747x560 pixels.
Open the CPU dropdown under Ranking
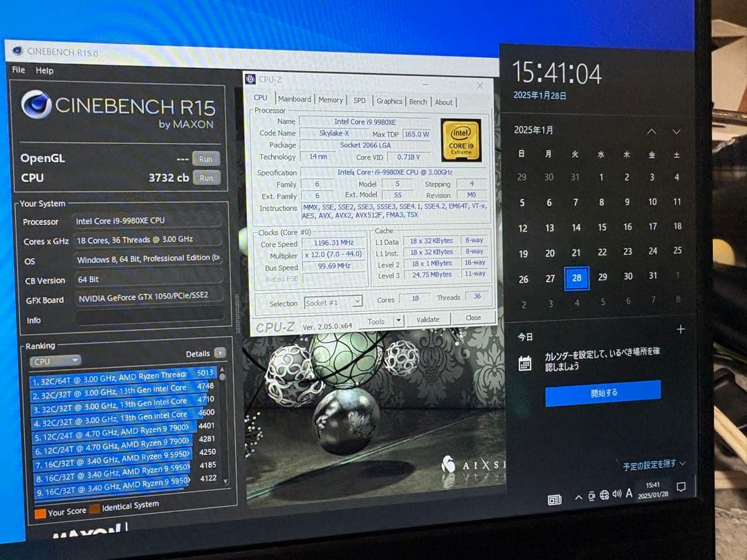click(54, 360)
